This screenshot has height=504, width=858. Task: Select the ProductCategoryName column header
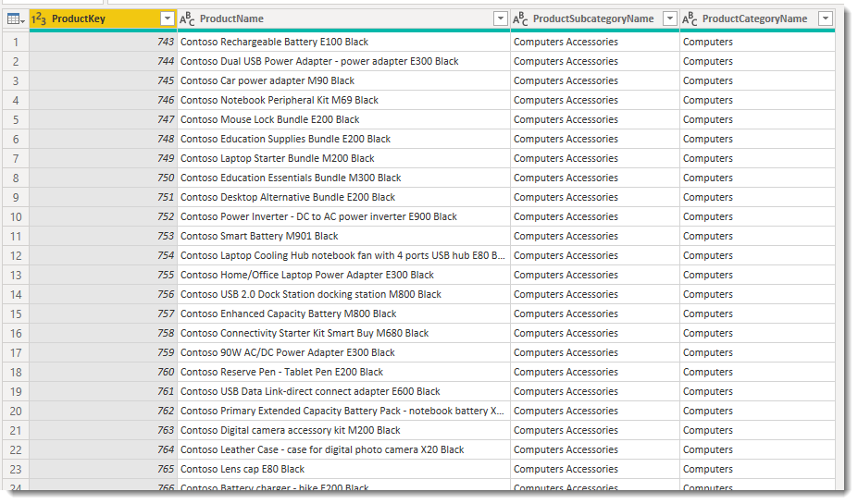click(x=757, y=19)
